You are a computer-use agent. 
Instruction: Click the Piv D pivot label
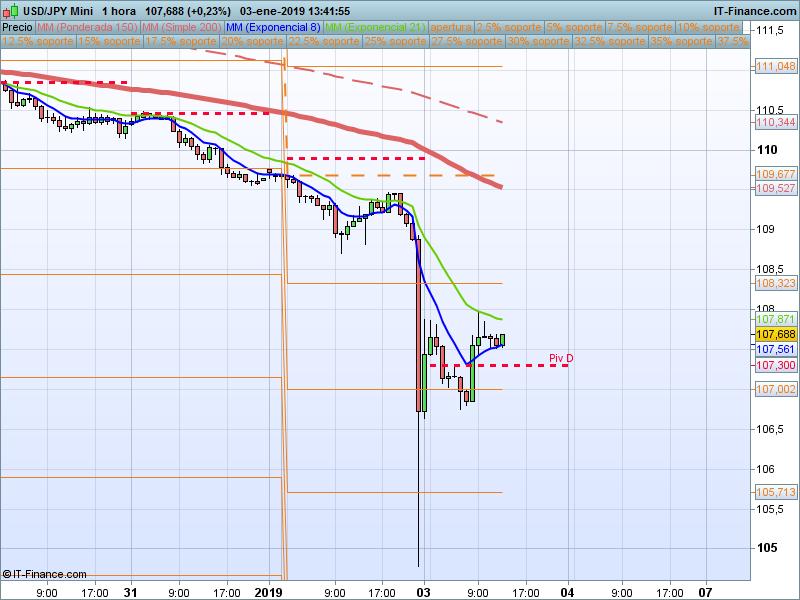coord(561,358)
